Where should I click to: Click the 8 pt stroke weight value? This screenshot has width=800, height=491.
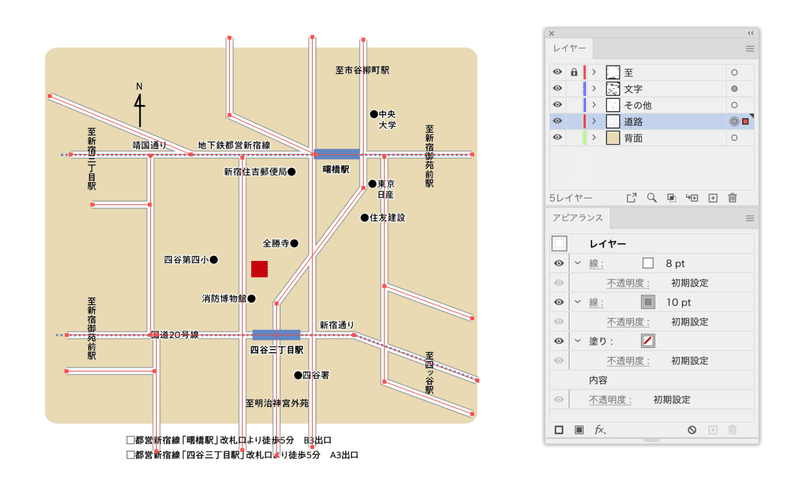(x=675, y=263)
